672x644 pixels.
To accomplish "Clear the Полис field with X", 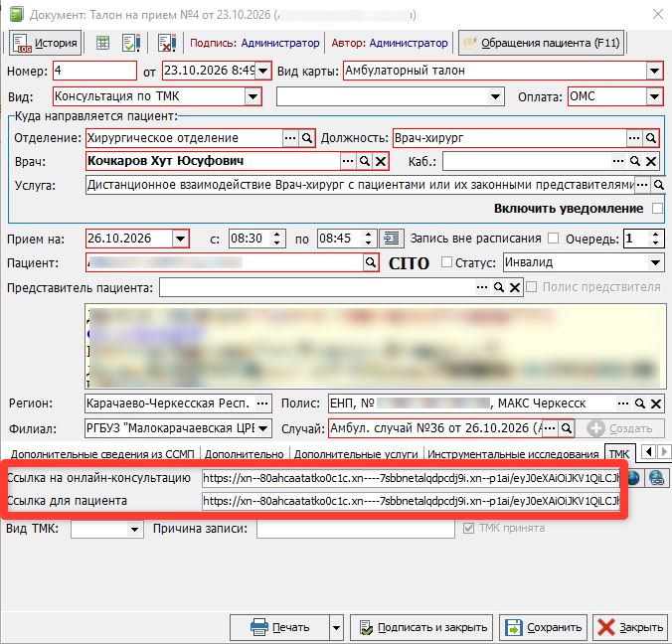I will [656, 403].
